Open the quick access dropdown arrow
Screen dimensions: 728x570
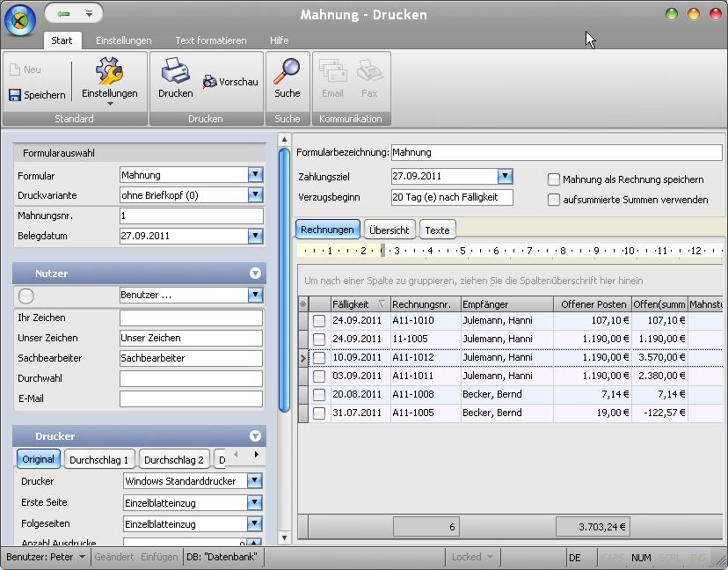(89, 14)
